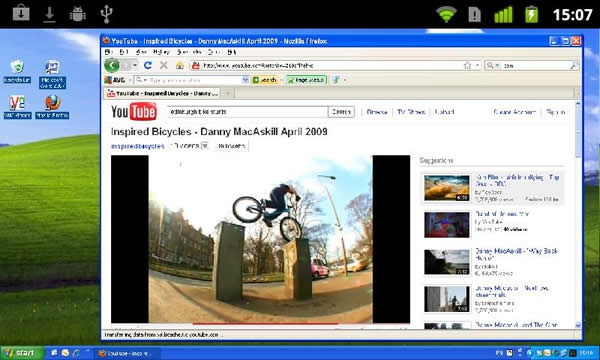This screenshot has width=600, height=360.
Task: Click the TV Shows link
Action: [x=411, y=112]
